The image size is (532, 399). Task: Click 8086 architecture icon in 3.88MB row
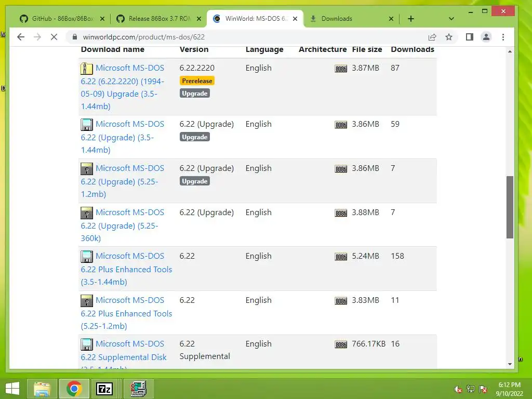[x=341, y=213]
